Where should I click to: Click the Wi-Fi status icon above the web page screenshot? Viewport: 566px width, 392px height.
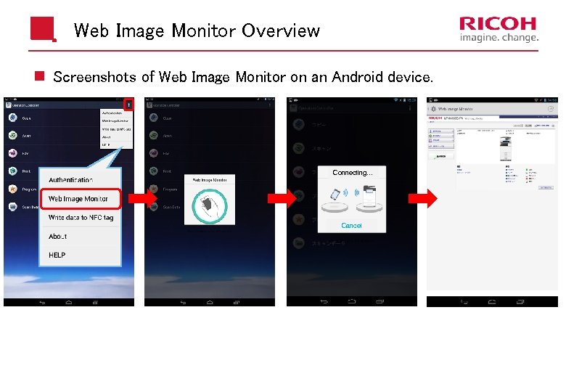(x=536, y=100)
